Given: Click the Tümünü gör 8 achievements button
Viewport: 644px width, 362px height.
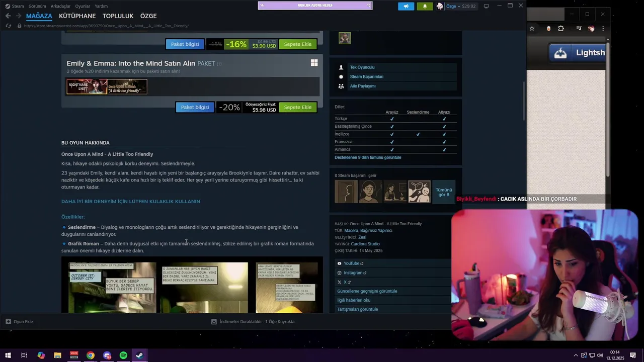Looking at the screenshot, I should (444, 192).
